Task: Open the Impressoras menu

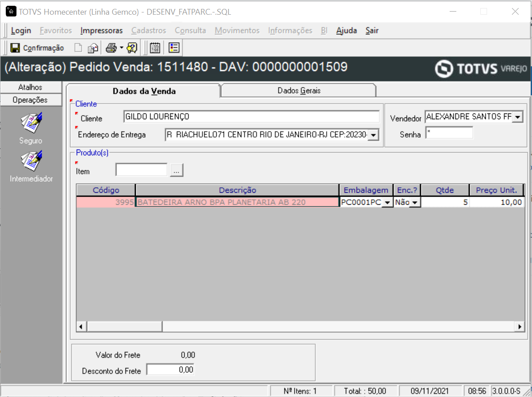Action: (102, 31)
